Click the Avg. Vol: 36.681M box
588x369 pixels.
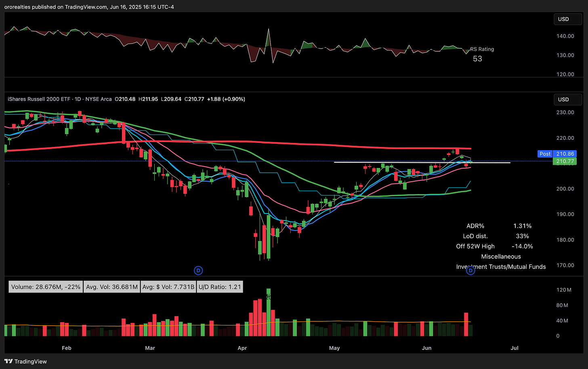pyautogui.click(x=112, y=287)
